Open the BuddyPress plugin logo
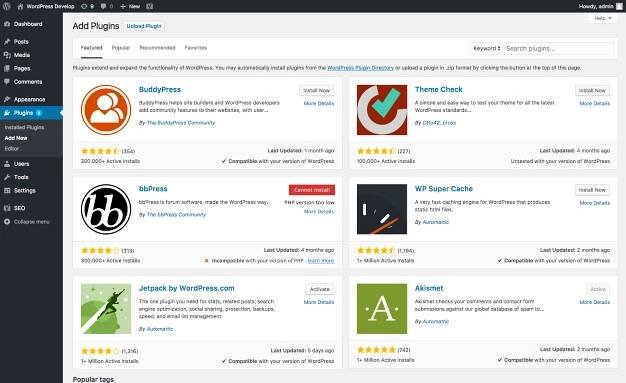 pyautogui.click(x=106, y=110)
